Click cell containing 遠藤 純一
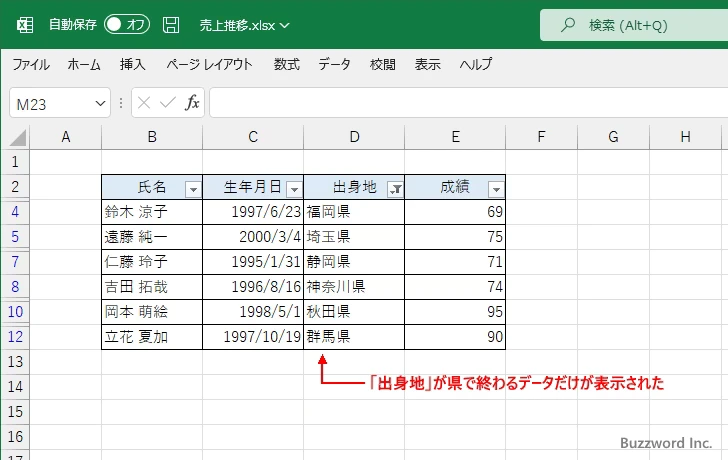The width and height of the screenshot is (728, 460). click(152, 237)
